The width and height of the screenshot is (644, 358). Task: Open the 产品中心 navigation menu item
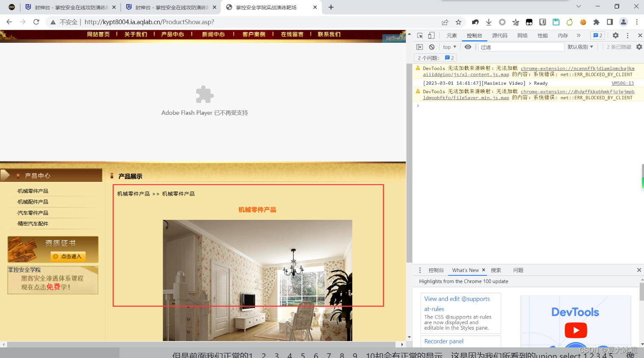coord(172,34)
